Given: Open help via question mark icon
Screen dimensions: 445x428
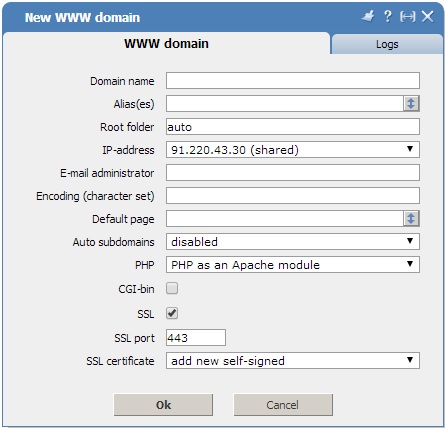Looking at the screenshot, I should click(x=388, y=16).
